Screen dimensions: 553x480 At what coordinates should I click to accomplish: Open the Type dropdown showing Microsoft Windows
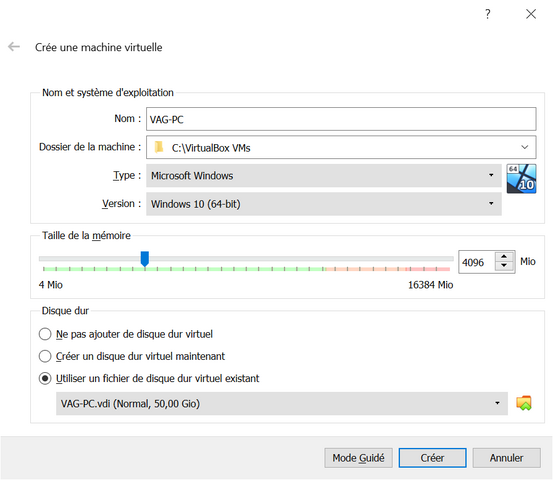pos(324,175)
